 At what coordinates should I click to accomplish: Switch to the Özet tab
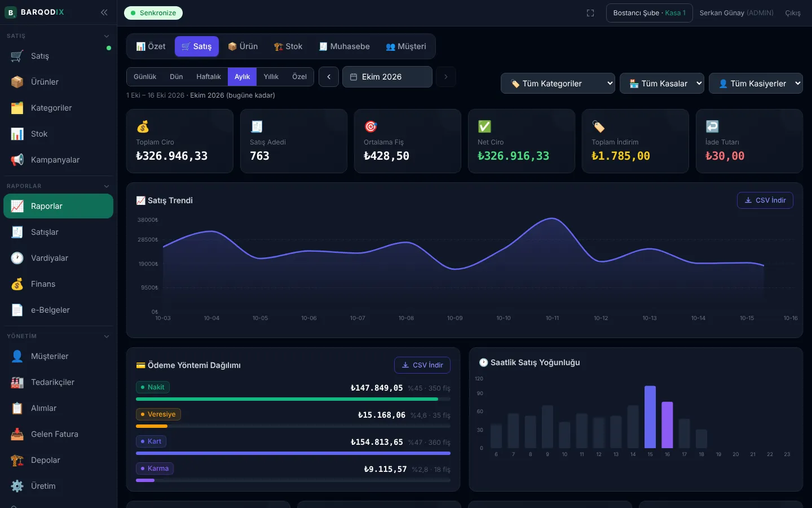pos(151,46)
